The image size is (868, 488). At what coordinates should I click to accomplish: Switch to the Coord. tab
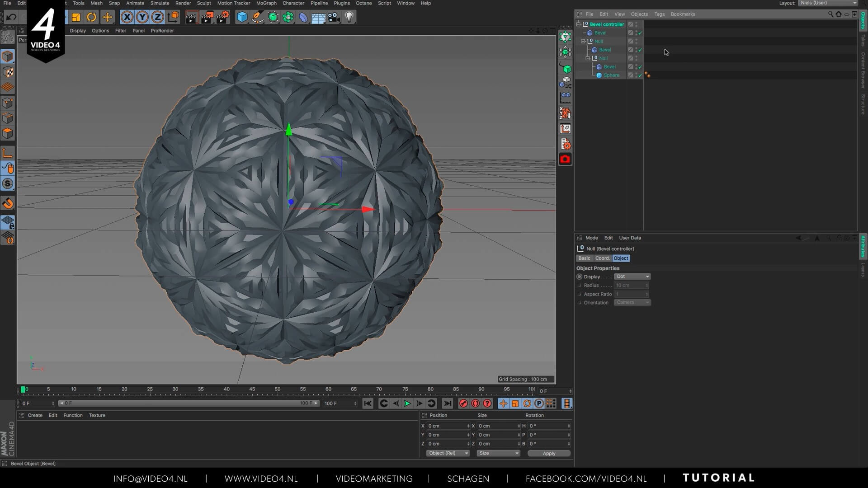pos(602,258)
